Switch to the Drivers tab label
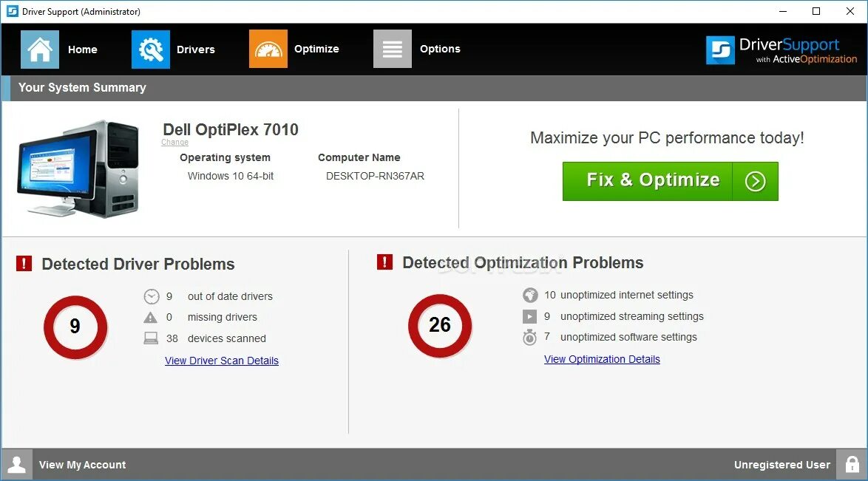This screenshot has width=868, height=481. [195, 50]
